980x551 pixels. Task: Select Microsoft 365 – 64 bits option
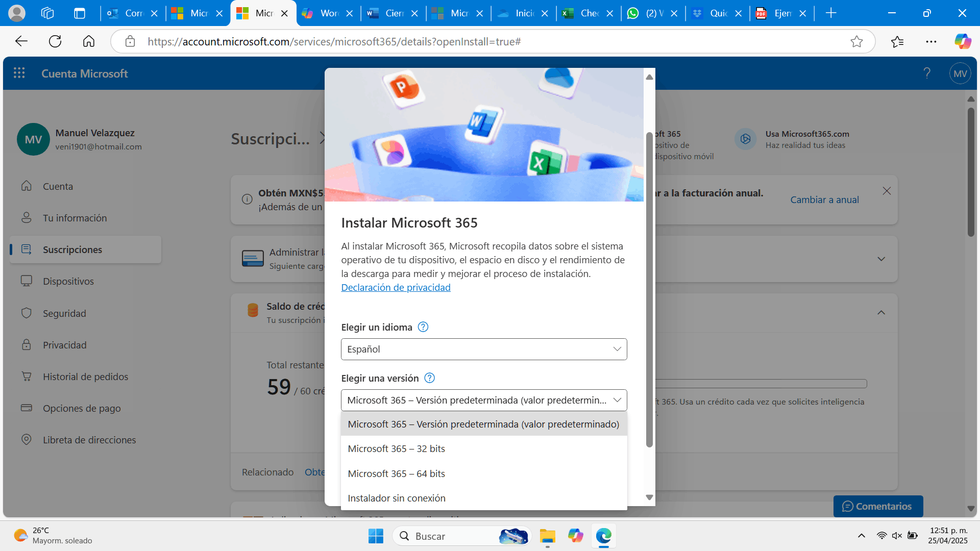click(x=396, y=473)
